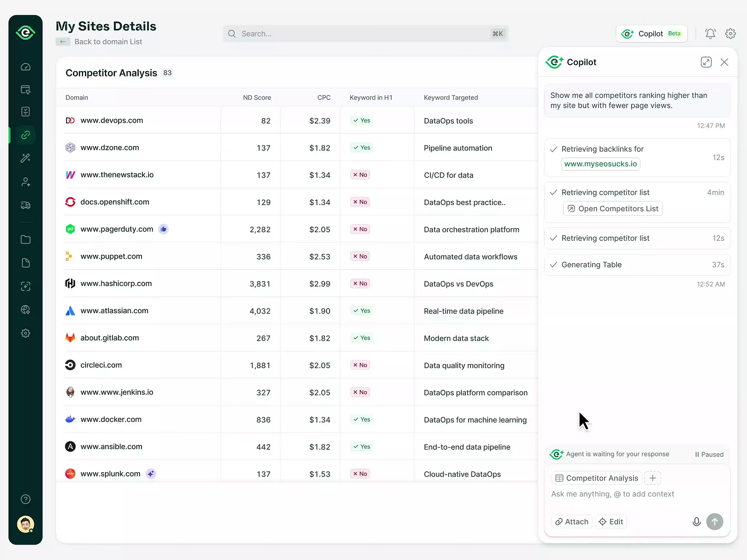747x560 pixels.
Task: Focus the Search field at top
Action: [366, 34]
